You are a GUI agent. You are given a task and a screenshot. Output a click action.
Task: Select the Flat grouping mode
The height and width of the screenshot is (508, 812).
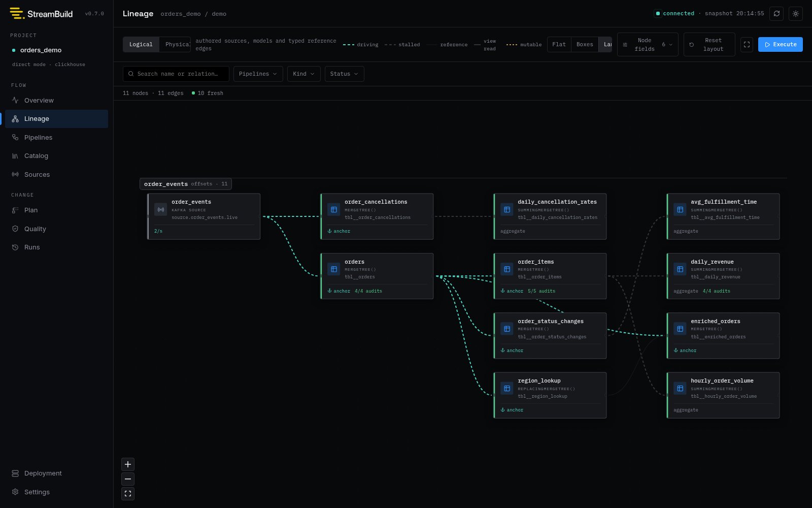coord(559,45)
